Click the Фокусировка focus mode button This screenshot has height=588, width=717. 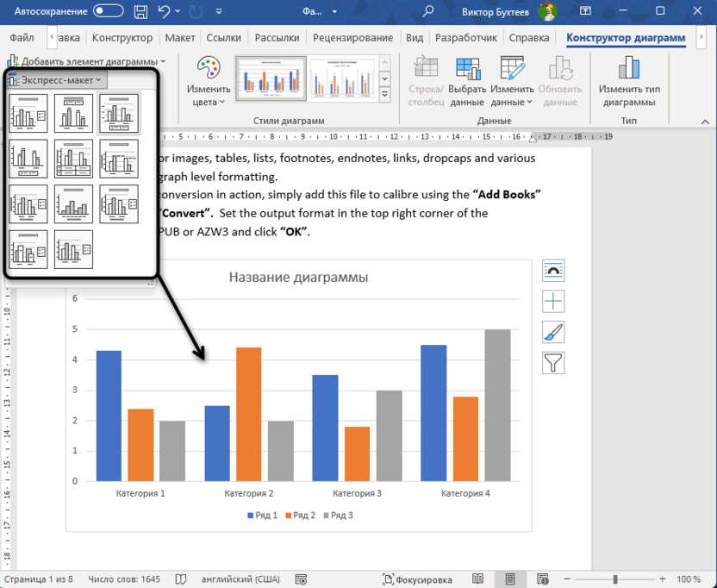[417, 579]
